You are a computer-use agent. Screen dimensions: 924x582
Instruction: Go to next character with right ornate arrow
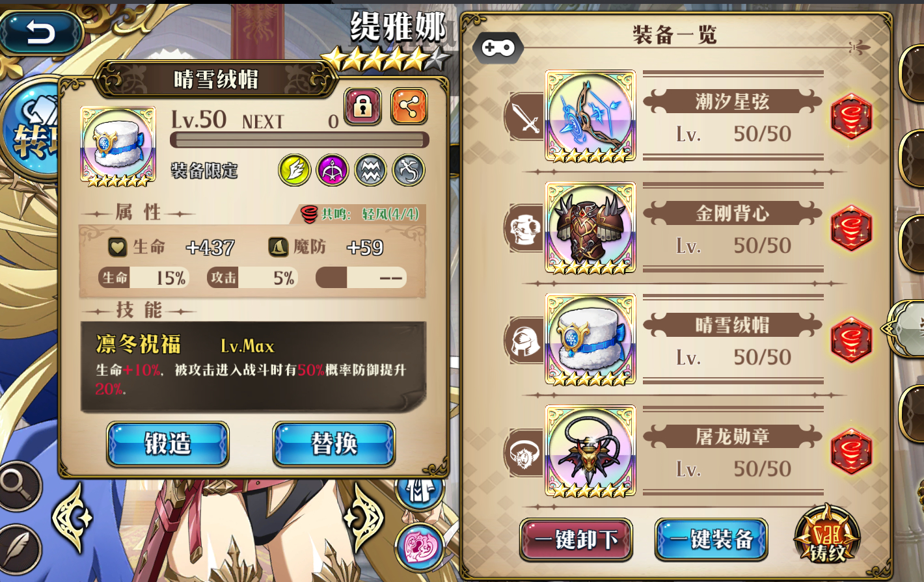click(366, 518)
